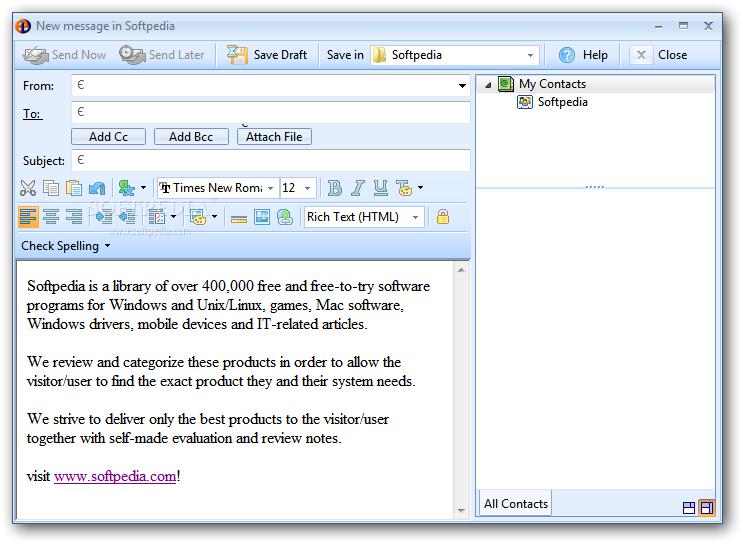Click the bullet list icon
The height and width of the screenshot is (544, 743).
[x=157, y=217]
